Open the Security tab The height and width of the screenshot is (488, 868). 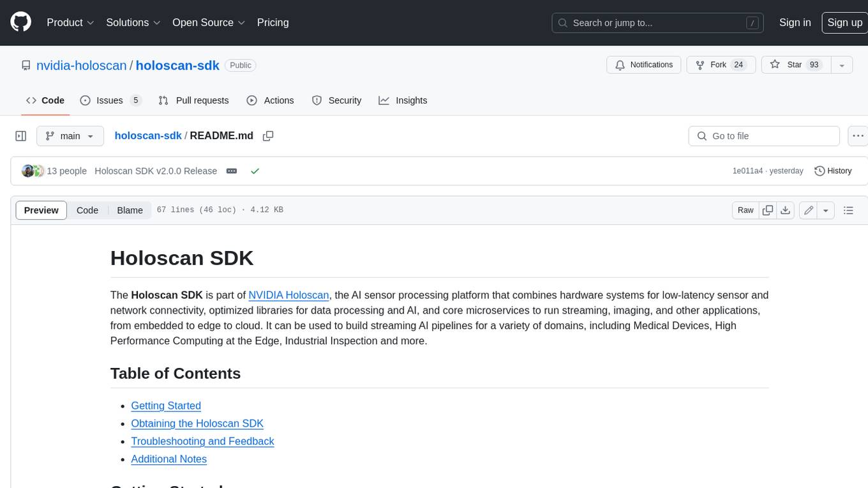pyautogui.click(x=337, y=100)
